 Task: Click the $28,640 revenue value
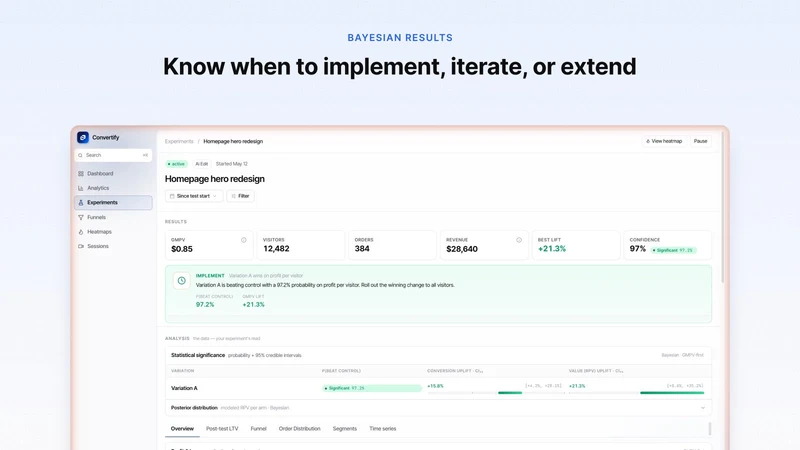[x=462, y=249]
